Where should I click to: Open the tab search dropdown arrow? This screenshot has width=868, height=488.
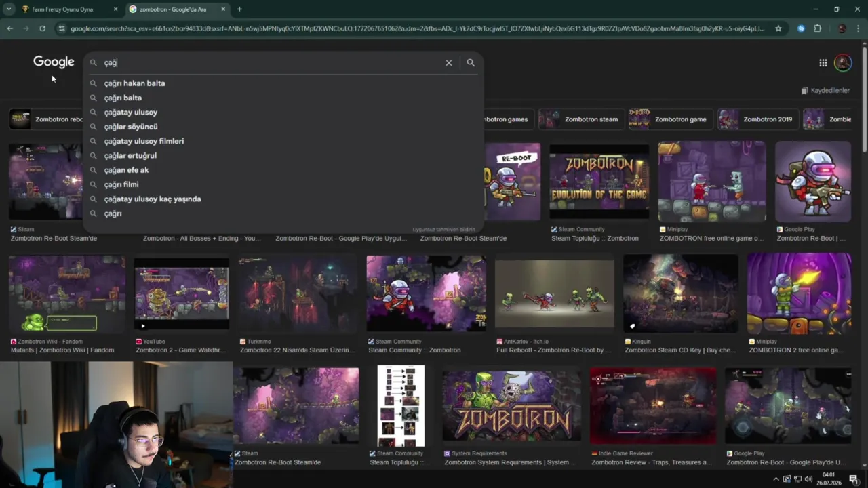tap(8, 9)
